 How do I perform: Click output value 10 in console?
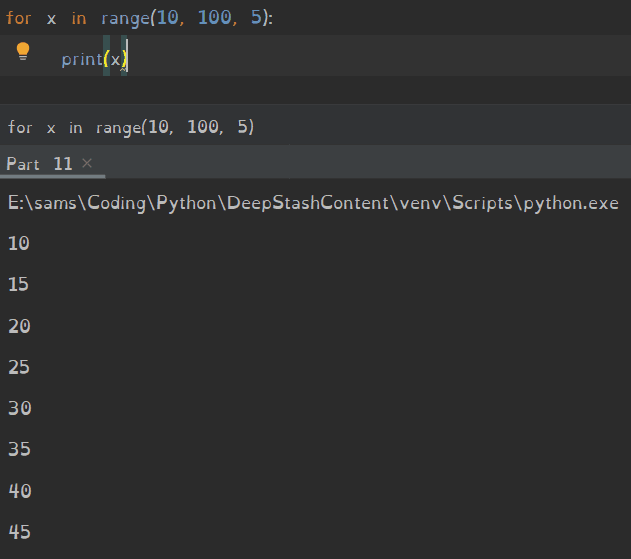[19, 243]
